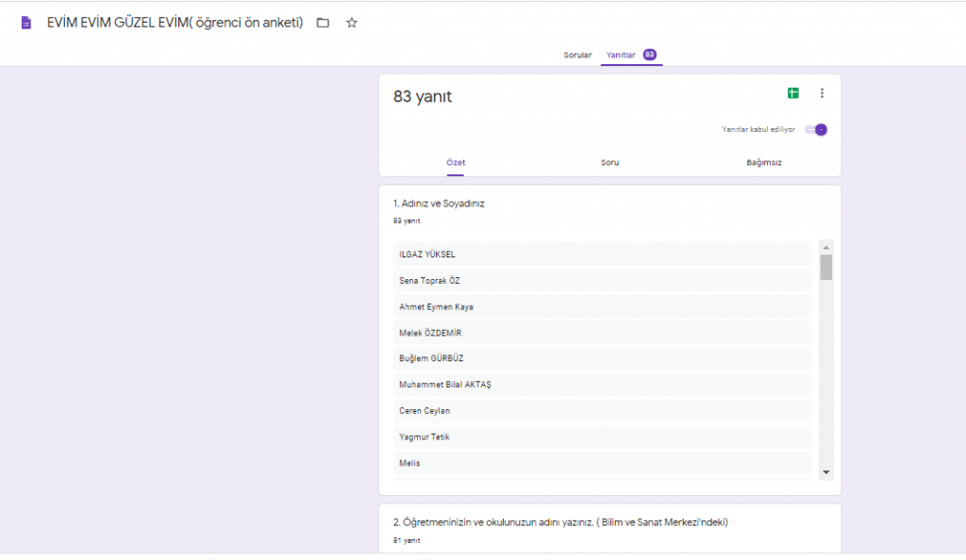The image size is (966, 560).
Task: Open the three-dot options menu
Action: pos(822,93)
